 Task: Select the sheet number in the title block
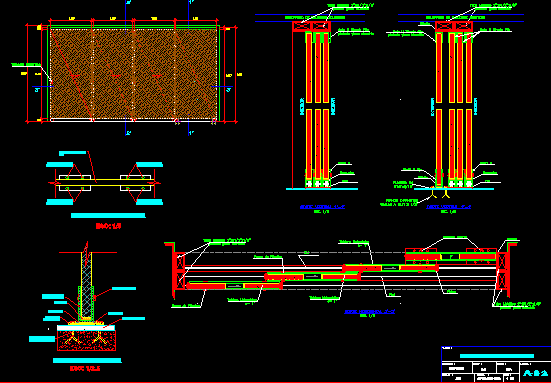535,373
